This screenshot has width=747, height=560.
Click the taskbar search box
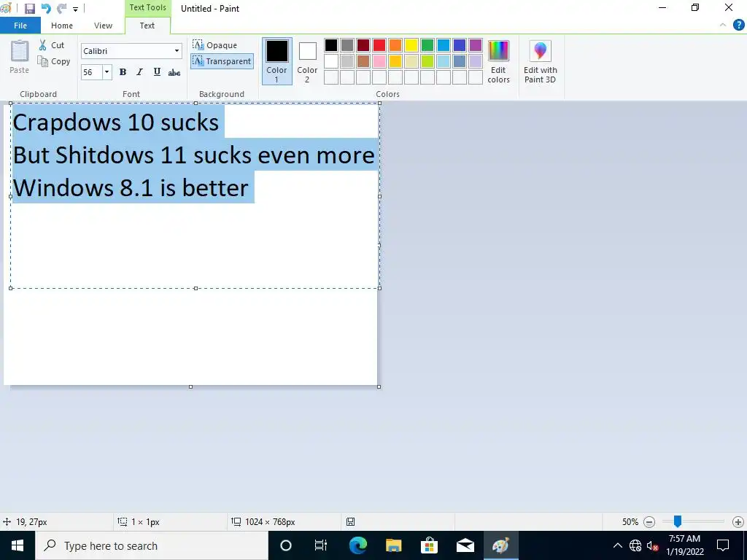coord(152,545)
